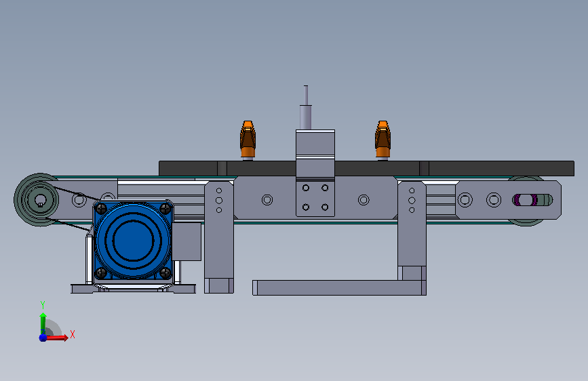Select the blue gear motor housing
This screenshot has height=381, width=588.
(133, 240)
